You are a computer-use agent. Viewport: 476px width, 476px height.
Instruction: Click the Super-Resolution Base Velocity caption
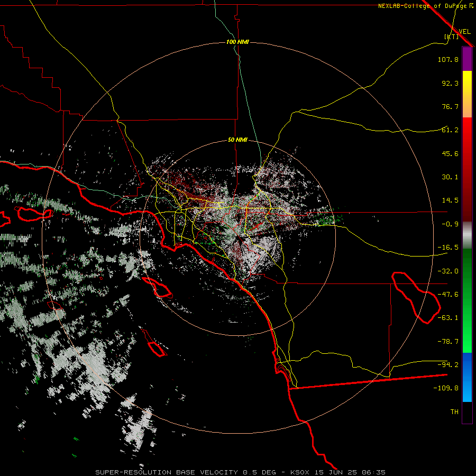pyautogui.click(x=241, y=472)
